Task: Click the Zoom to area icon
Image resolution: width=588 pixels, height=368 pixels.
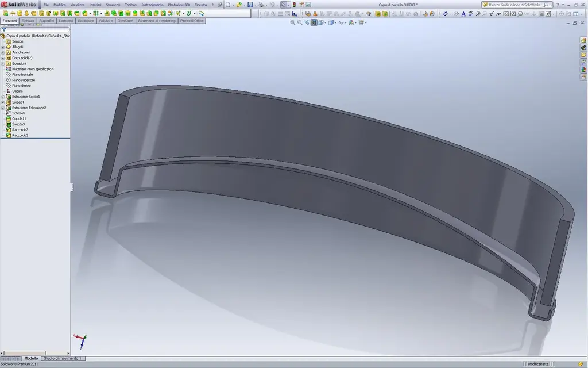Action: pyautogui.click(x=300, y=22)
